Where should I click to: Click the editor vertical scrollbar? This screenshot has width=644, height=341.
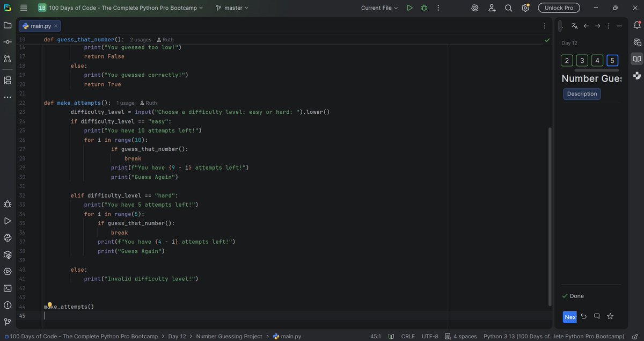(x=550, y=216)
